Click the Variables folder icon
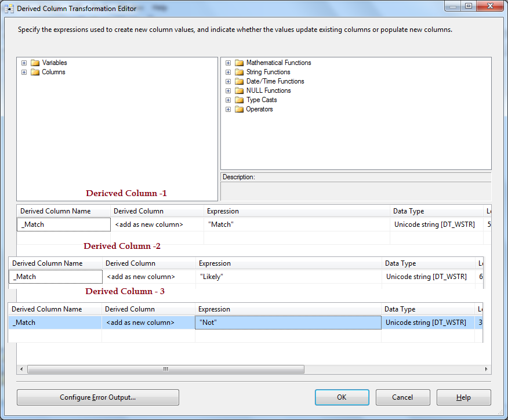Image resolution: width=508 pixels, height=420 pixels. pos(35,63)
